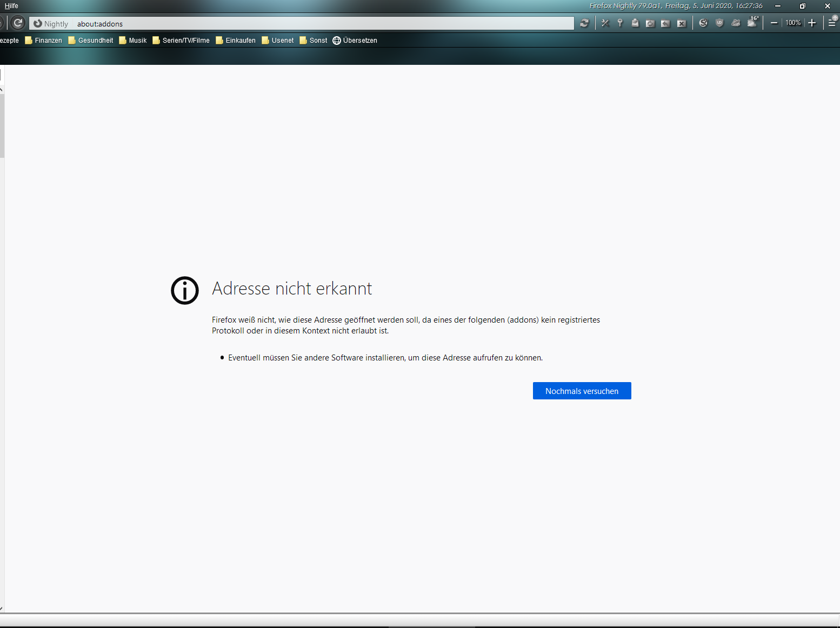This screenshot has width=840, height=628.
Task: Open the Hilfe menu
Action: click(11, 6)
